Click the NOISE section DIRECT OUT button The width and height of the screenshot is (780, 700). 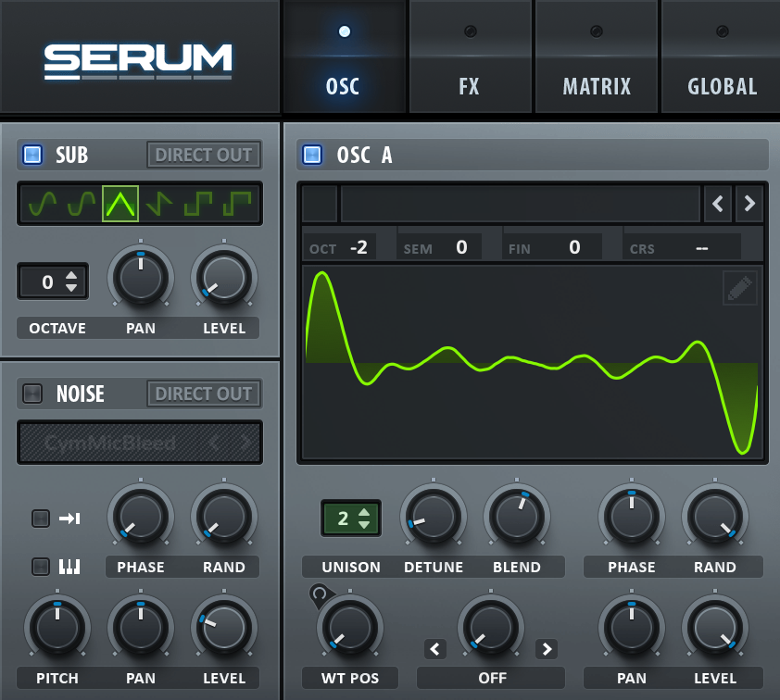(x=203, y=394)
